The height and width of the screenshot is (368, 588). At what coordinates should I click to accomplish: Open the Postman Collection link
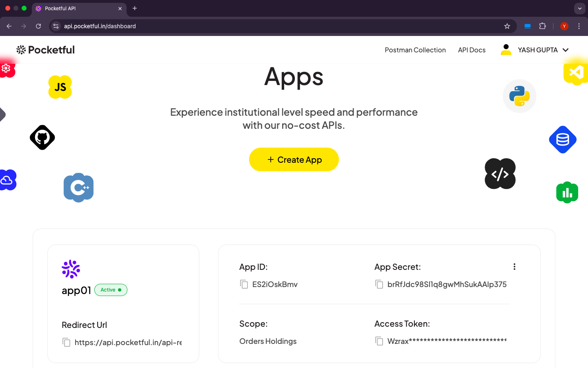coord(415,50)
